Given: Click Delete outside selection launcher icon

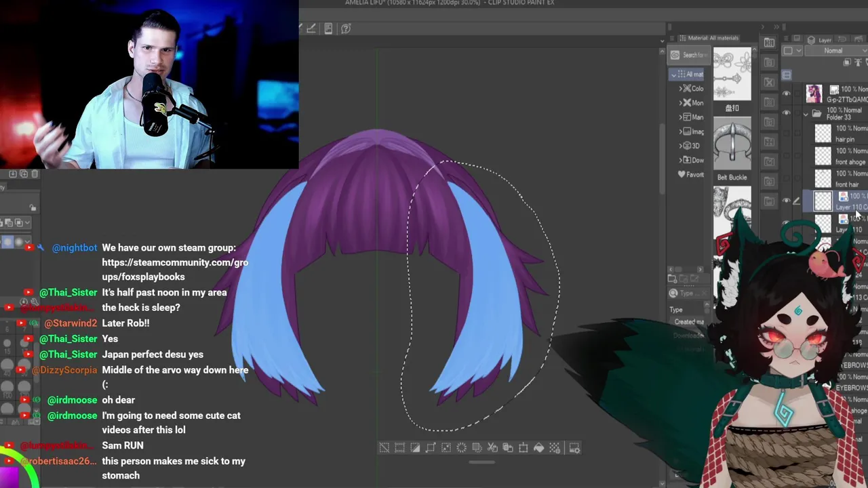Looking at the screenshot, I should pyautogui.click(x=477, y=448).
